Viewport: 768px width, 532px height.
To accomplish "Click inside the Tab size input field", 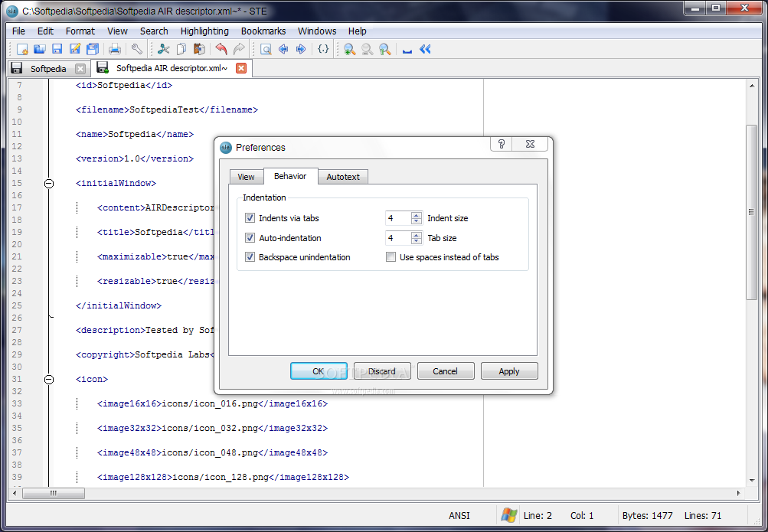I will click(x=398, y=238).
